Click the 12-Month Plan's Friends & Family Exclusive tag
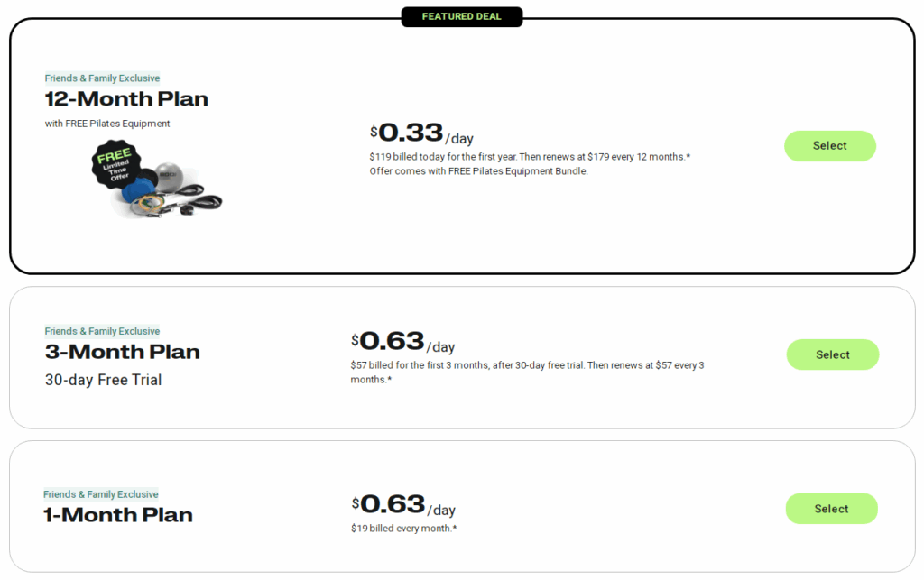This screenshot has width=924, height=580. (x=102, y=78)
